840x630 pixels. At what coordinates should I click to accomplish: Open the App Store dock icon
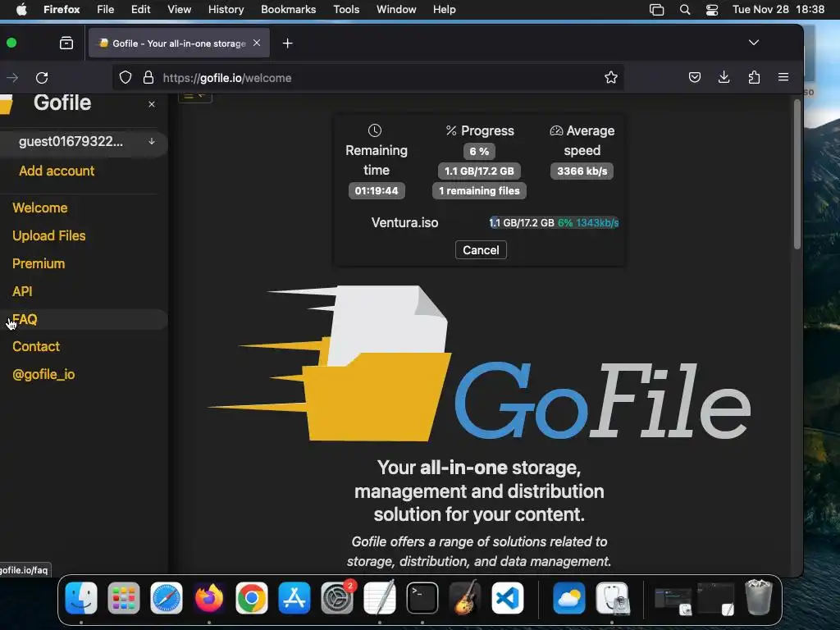tap(294, 598)
